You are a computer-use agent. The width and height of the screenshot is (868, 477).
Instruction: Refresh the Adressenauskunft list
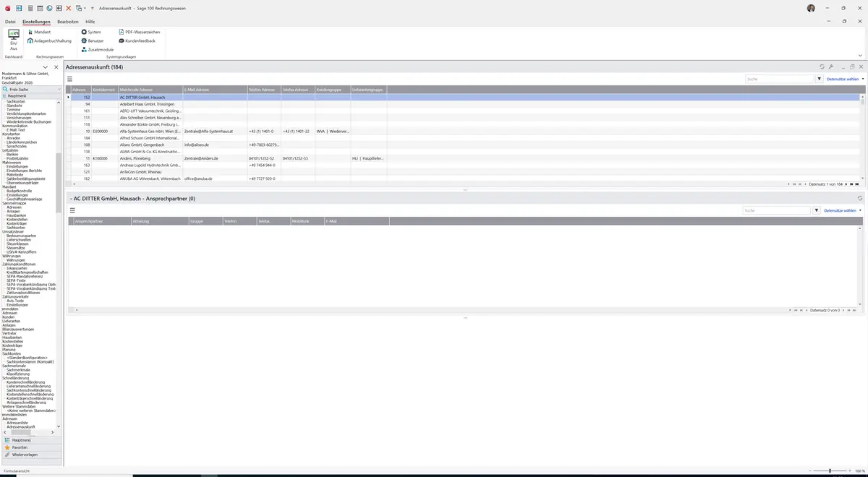point(822,66)
